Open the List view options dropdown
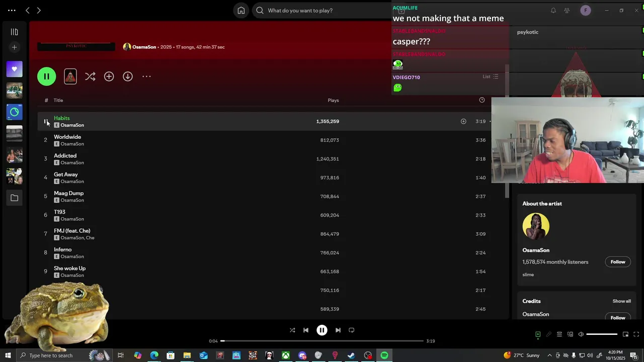Viewport: 644px width, 362px height. tap(491, 76)
